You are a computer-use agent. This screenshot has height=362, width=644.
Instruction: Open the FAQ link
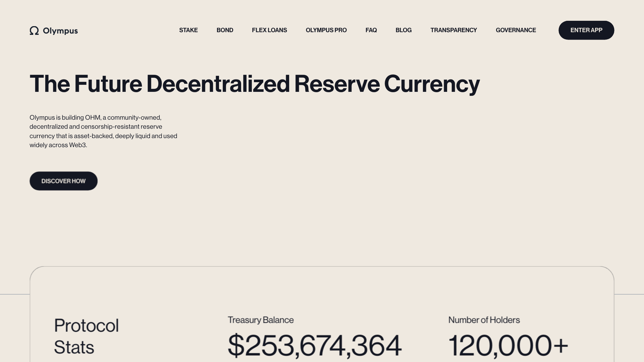[371, 30]
